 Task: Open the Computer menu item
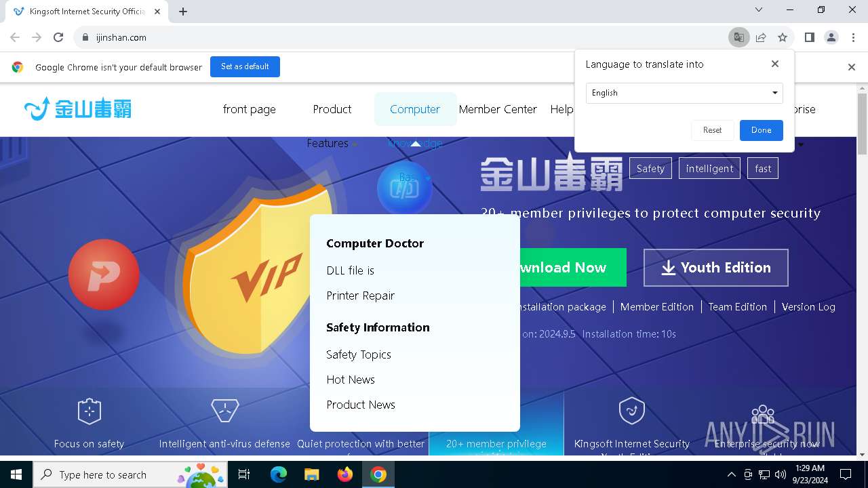pos(415,109)
